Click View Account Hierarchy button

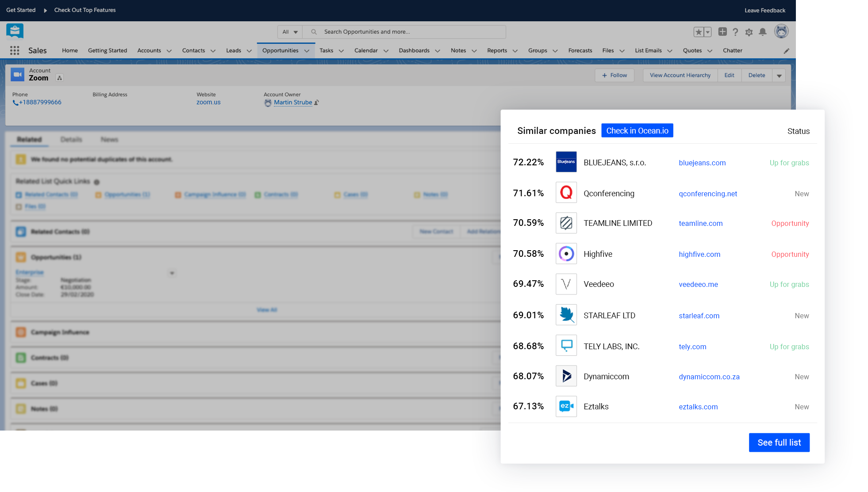(680, 76)
